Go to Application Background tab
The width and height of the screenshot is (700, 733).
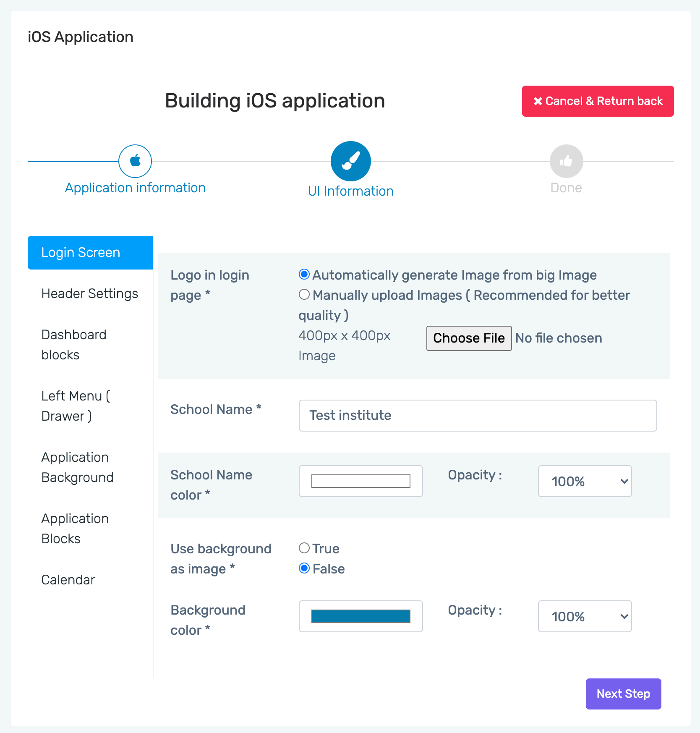[90, 467]
